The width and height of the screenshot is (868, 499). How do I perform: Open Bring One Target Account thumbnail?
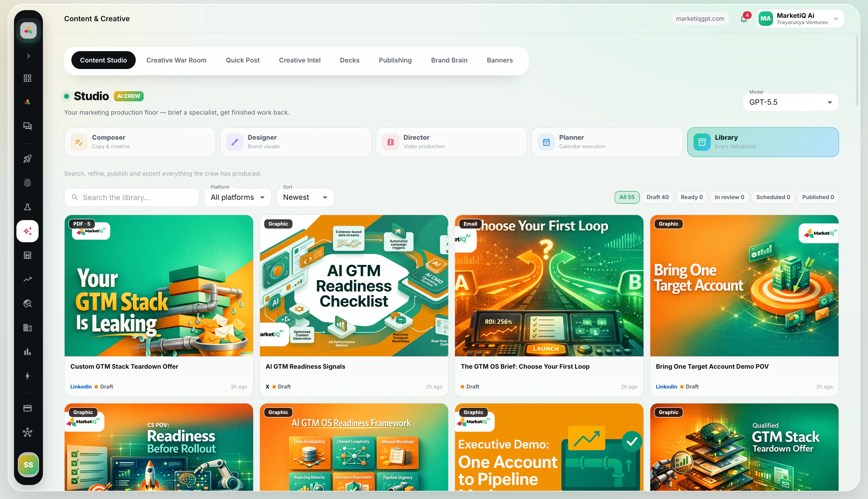tap(744, 286)
